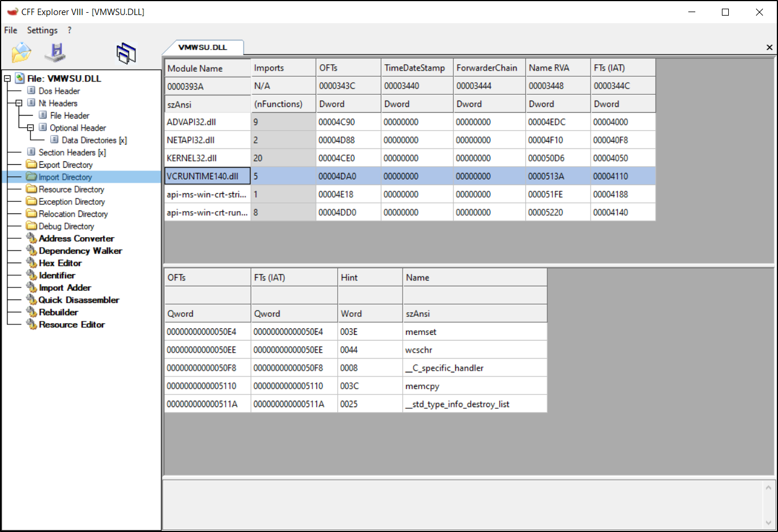Open the Settings menu
The width and height of the screenshot is (778, 532).
coord(42,30)
